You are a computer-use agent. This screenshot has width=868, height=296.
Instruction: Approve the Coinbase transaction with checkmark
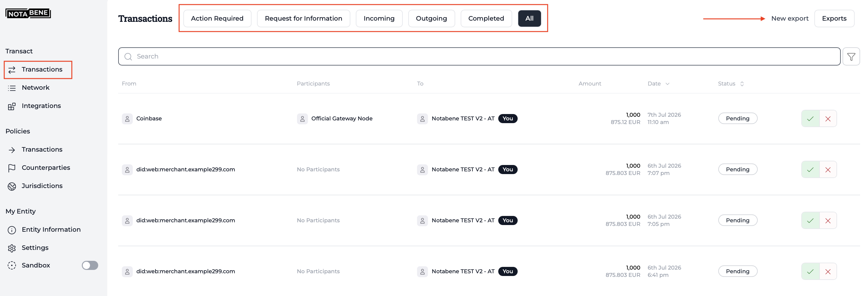(x=810, y=119)
